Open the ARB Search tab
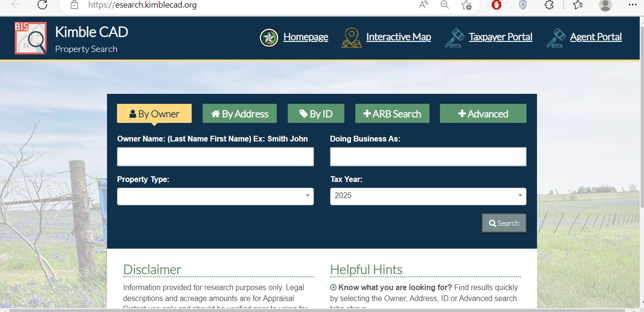This screenshot has height=312, width=644. pos(392,114)
